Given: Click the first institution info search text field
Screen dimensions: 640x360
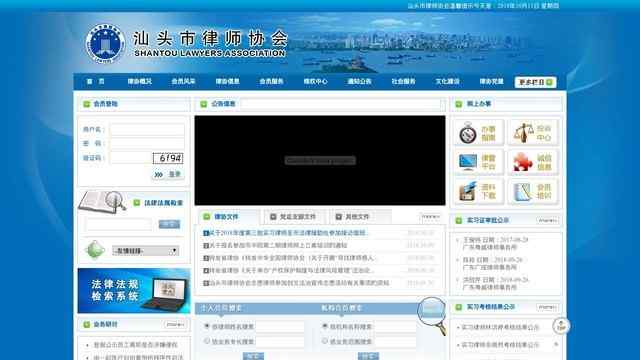Looking at the screenshot, I should 394,327.
